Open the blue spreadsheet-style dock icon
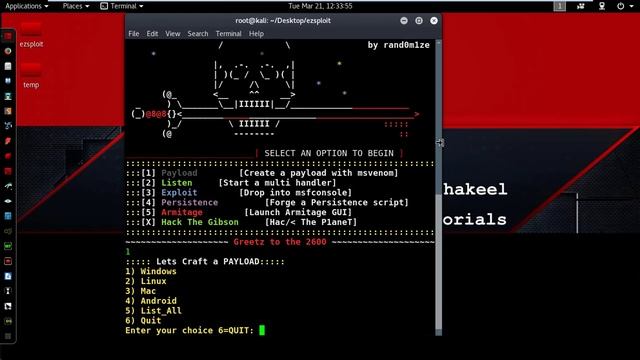Viewport: 640px width, 360px height. point(8,216)
